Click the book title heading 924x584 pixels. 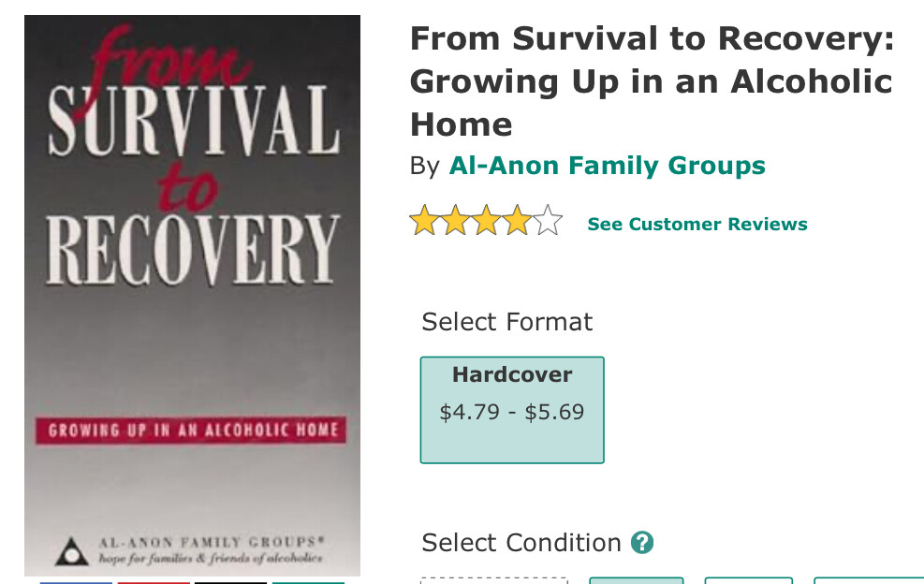click(651, 81)
